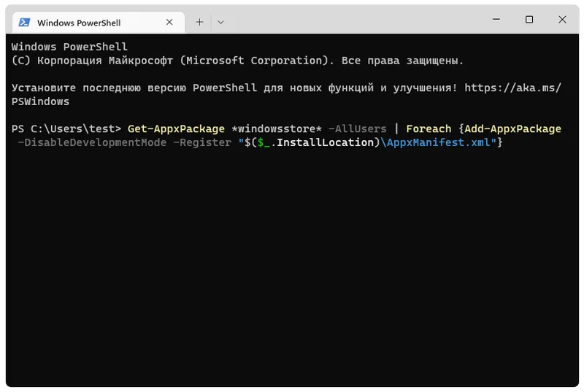Viewport: 584px width, 392px height.
Task: Maximize the terminal window
Action: [529, 19]
